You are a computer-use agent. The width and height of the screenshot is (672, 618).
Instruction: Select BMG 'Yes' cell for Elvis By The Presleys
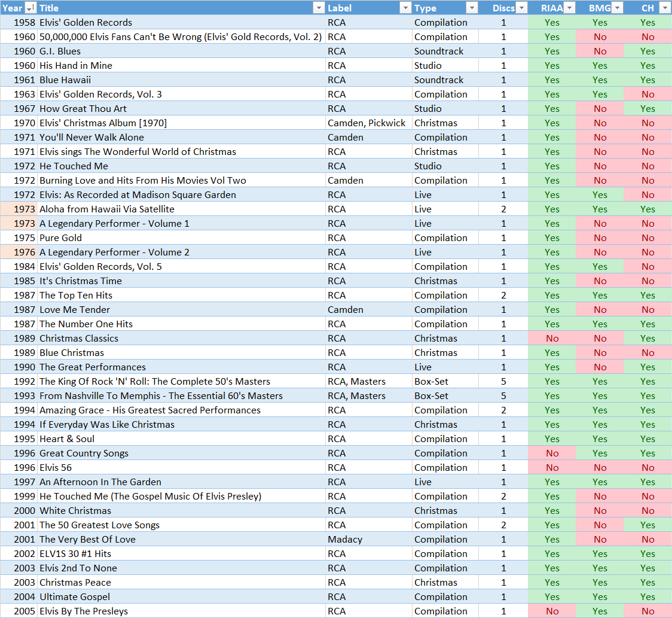[600, 611]
